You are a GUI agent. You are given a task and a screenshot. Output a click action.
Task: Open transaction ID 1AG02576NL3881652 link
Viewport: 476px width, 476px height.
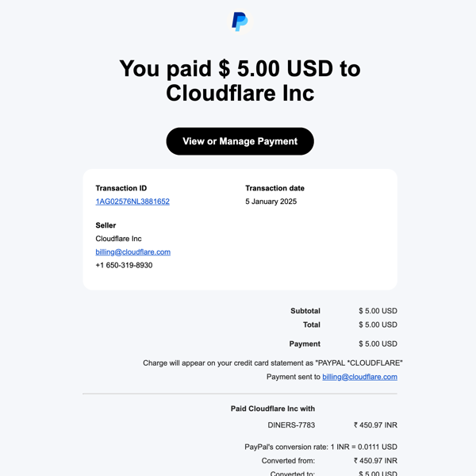click(x=132, y=202)
